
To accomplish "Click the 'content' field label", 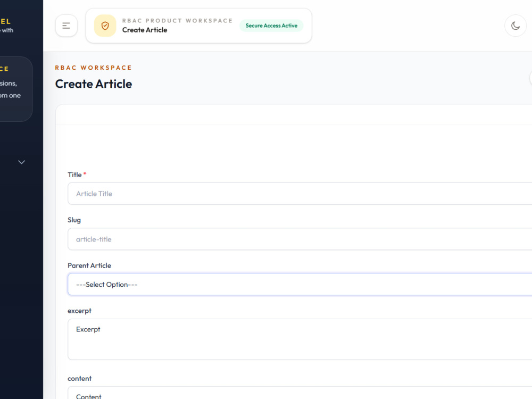I will coord(79,378).
